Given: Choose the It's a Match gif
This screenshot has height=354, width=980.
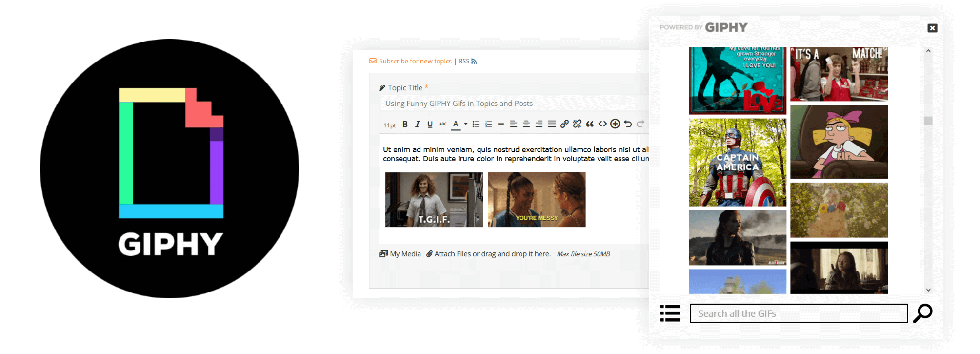Looking at the screenshot, I should [x=839, y=74].
